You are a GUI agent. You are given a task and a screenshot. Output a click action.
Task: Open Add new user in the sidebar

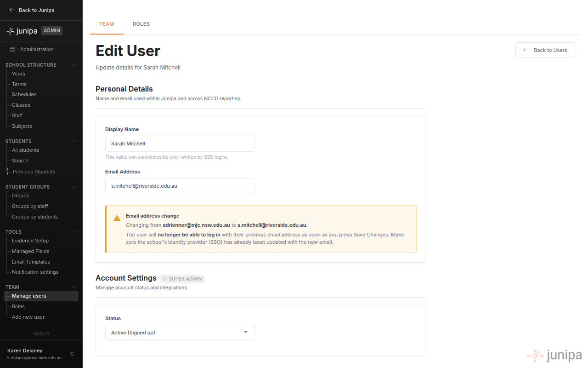[x=28, y=316]
